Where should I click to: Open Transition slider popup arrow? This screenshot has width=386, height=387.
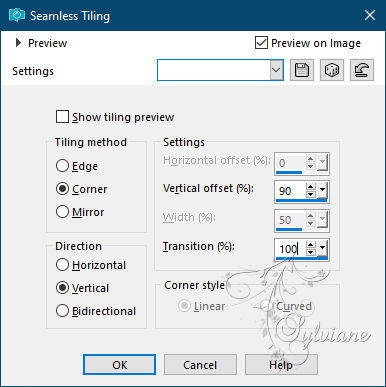(x=322, y=248)
